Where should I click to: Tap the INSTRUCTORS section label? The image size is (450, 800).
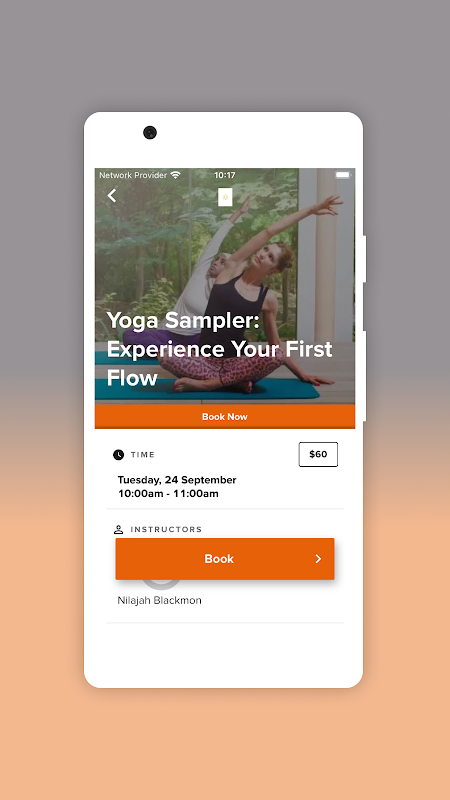166,530
